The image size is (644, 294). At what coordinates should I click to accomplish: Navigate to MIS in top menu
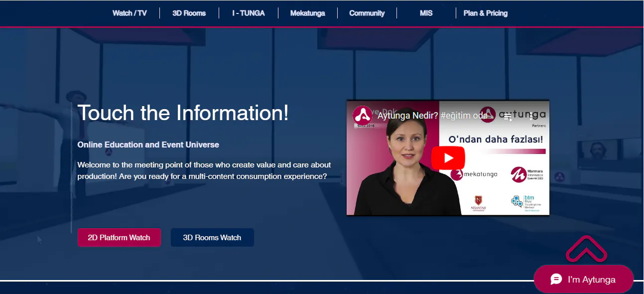coord(426,13)
